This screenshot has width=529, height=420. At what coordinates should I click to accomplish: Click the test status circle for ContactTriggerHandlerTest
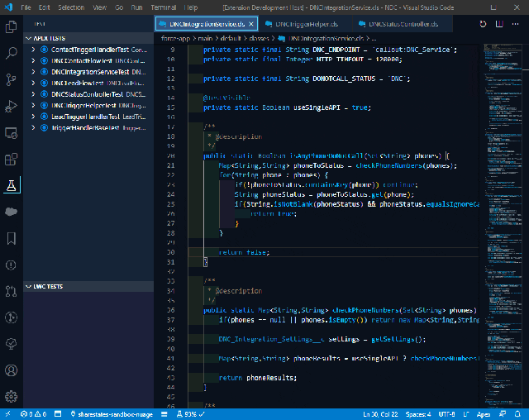pyautogui.click(x=43, y=50)
